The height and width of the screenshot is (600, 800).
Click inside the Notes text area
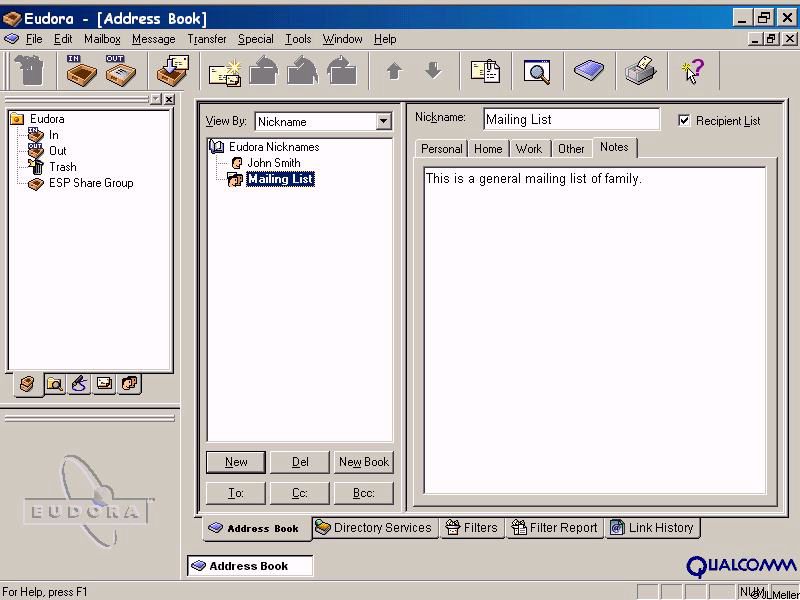click(595, 331)
